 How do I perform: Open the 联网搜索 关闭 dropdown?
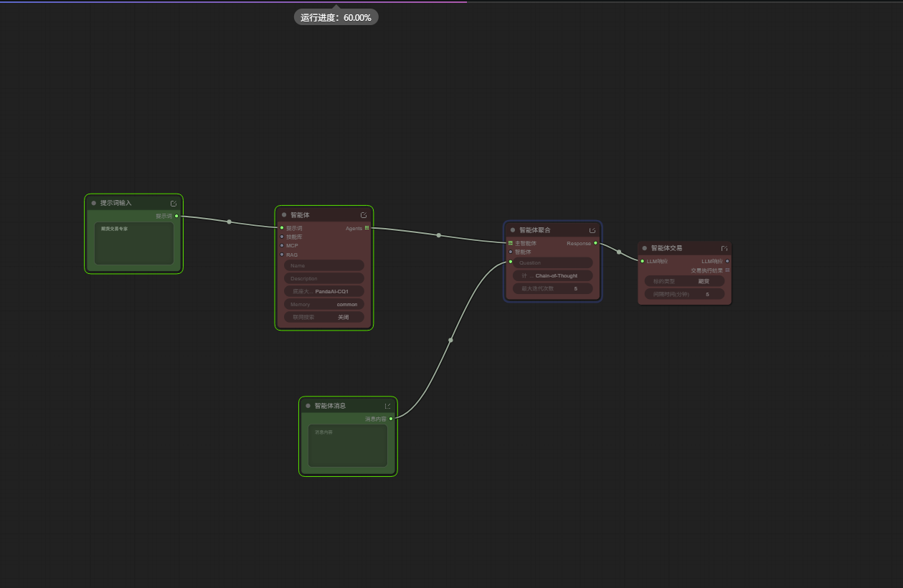[x=324, y=317]
